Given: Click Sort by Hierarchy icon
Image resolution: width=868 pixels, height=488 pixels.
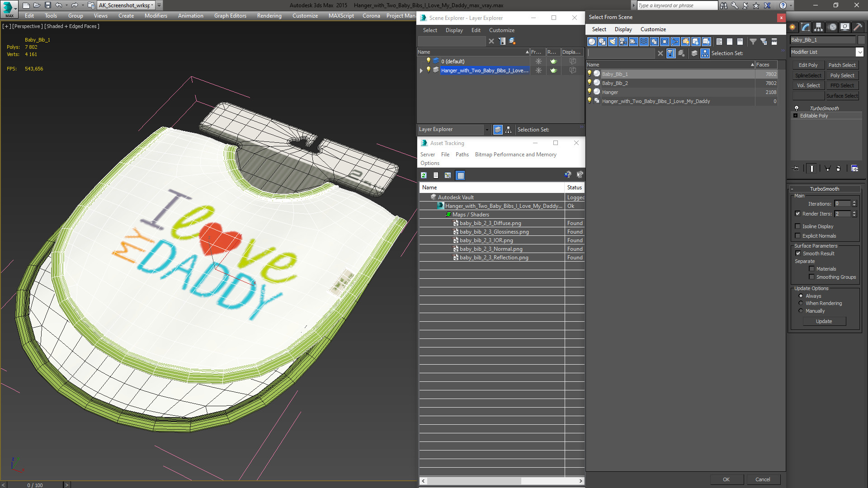Looking at the screenshot, I should [x=705, y=53].
